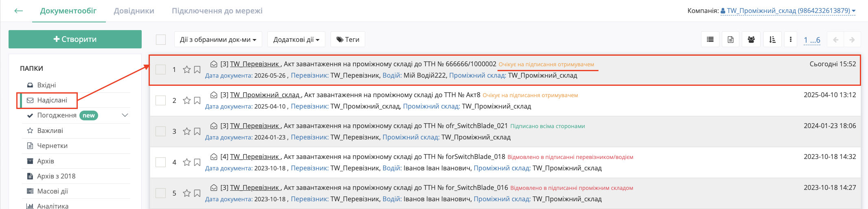This screenshot has height=209, width=868.
Task: Bookmark document row 1
Action: tap(197, 70)
